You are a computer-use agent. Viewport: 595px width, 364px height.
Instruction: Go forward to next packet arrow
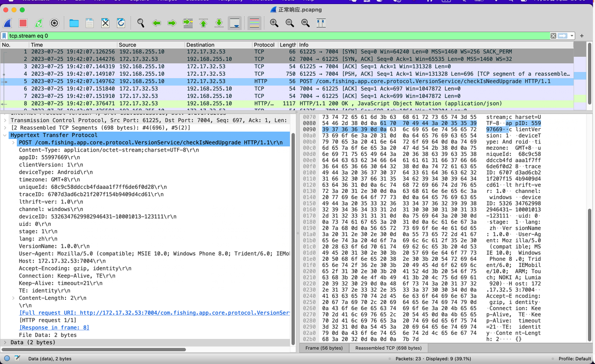click(172, 23)
